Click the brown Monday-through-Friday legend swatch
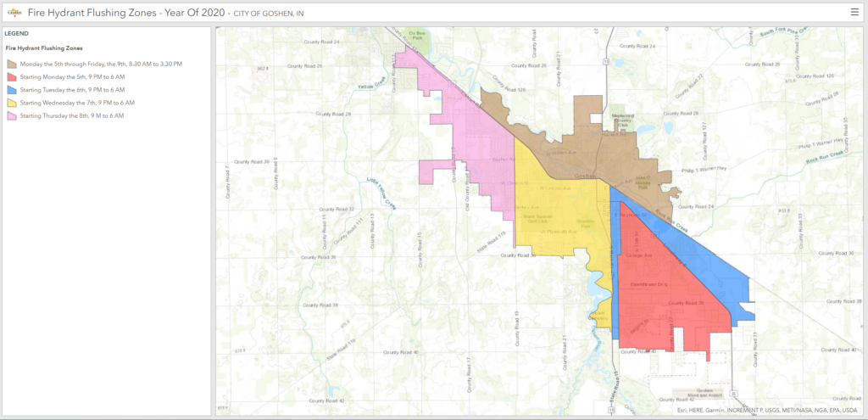The height and width of the screenshot is (420, 868). tap(13, 64)
